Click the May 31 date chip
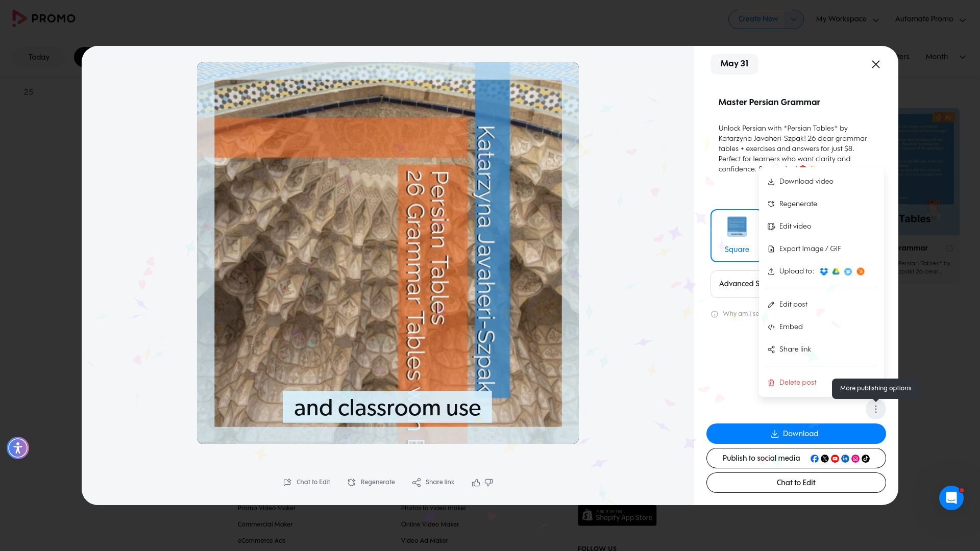Viewport: 980px width, 551px height. coord(734,64)
